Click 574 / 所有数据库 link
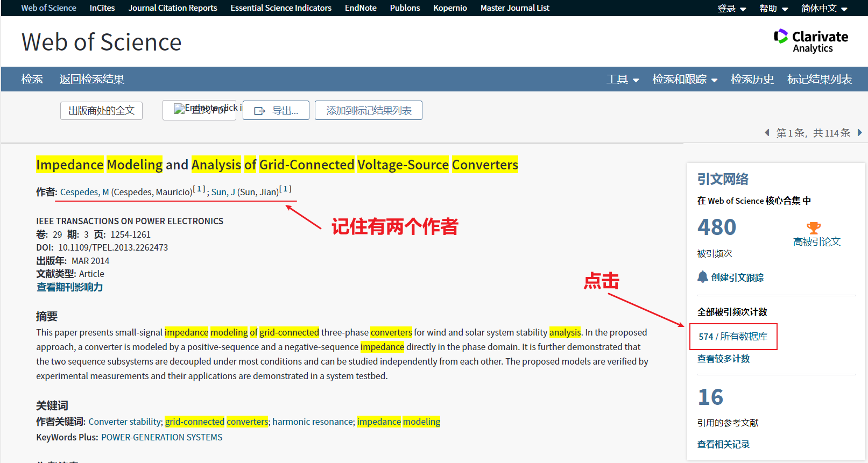 coord(733,337)
